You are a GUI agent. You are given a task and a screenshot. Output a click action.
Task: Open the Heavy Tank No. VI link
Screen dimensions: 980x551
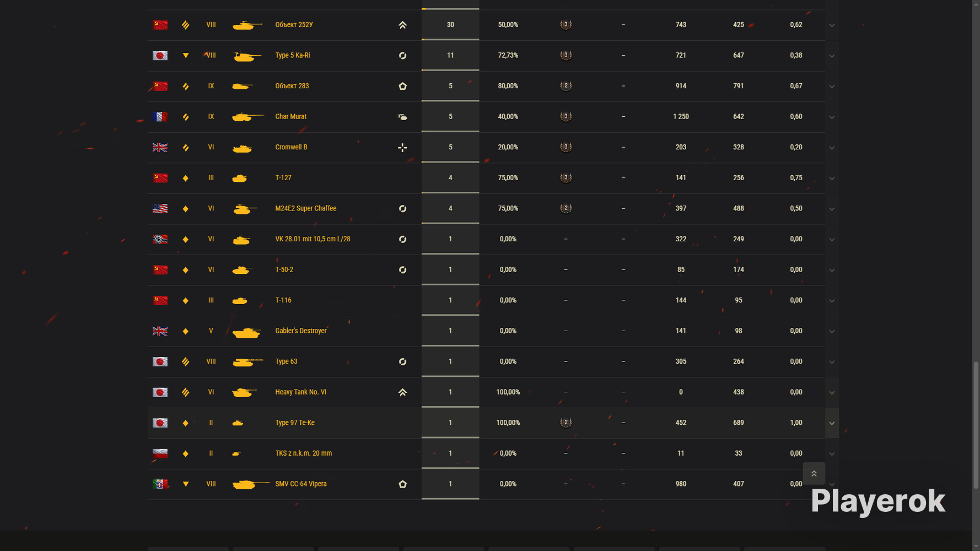coord(300,392)
